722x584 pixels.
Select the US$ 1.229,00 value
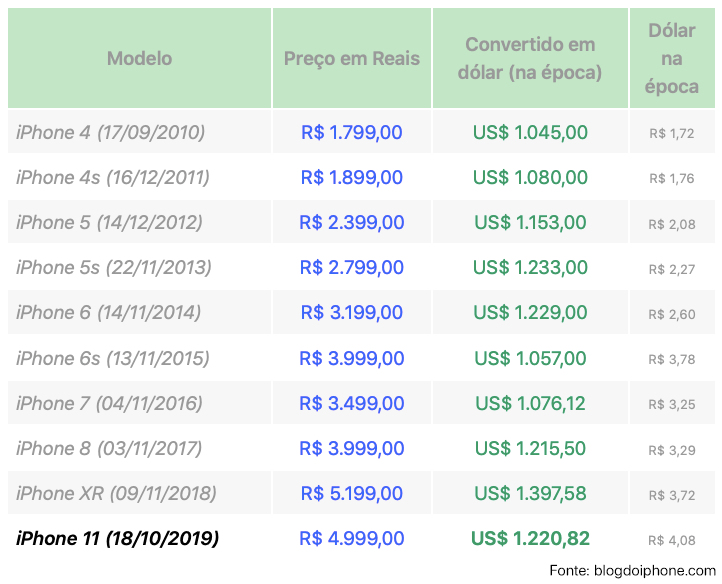point(530,313)
